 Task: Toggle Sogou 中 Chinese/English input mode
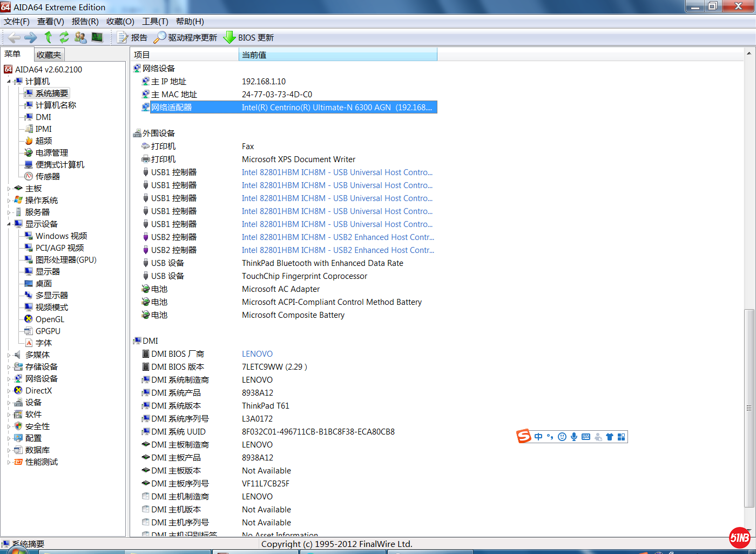click(x=538, y=437)
